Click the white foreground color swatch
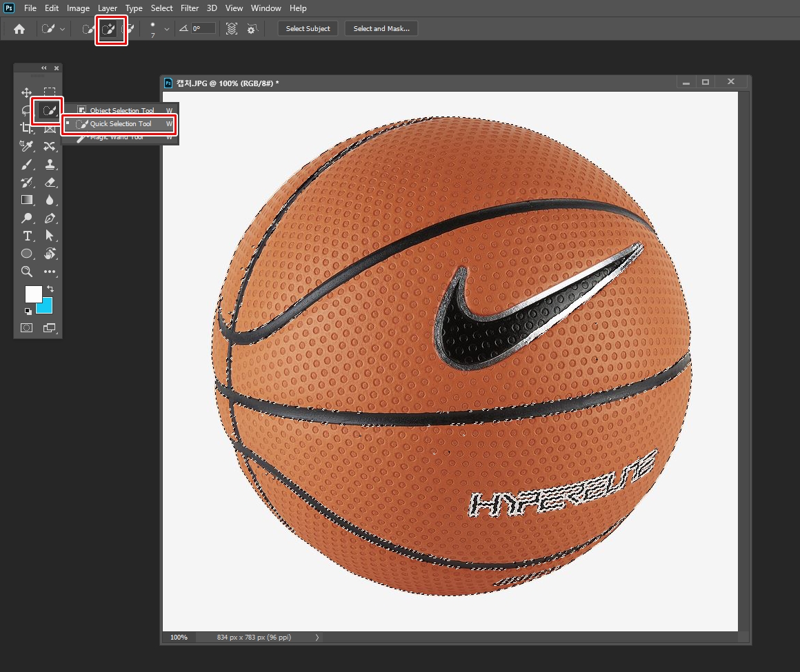Image resolution: width=800 pixels, height=672 pixels. coord(32,293)
